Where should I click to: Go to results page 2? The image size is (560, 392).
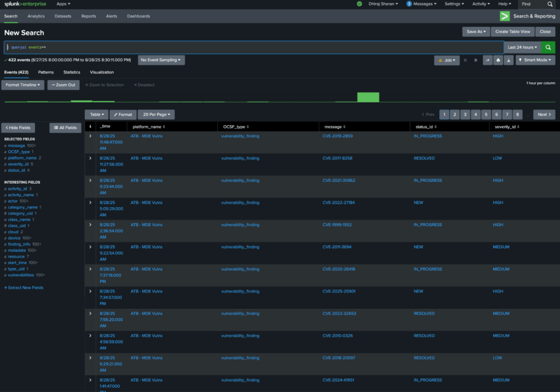(454, 115)
